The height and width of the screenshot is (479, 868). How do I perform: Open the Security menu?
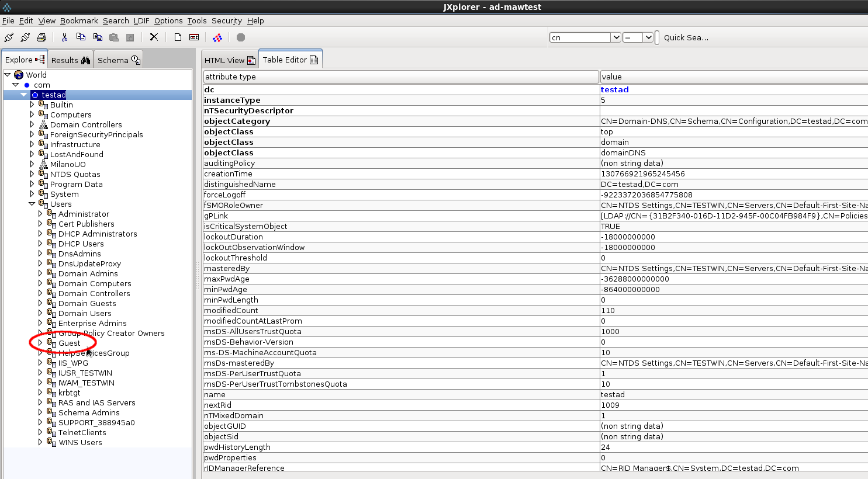tap(227, 20)
